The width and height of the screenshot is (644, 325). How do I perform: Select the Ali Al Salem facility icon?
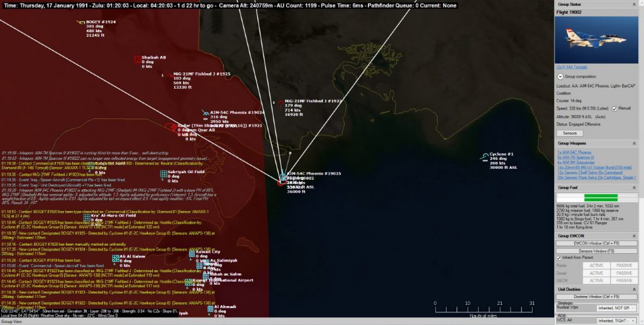click(x=116, y=258)
